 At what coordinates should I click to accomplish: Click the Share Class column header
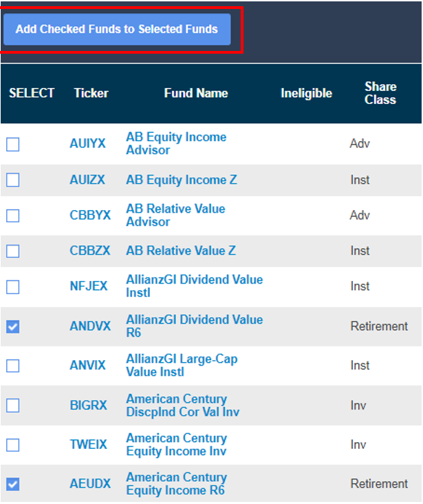click(x=380, y=93)
